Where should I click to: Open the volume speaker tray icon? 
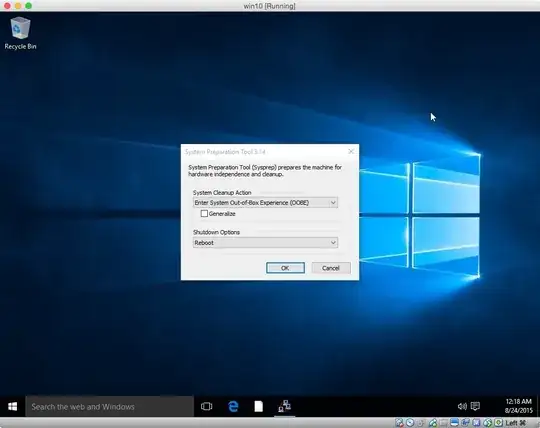(462, 407)
